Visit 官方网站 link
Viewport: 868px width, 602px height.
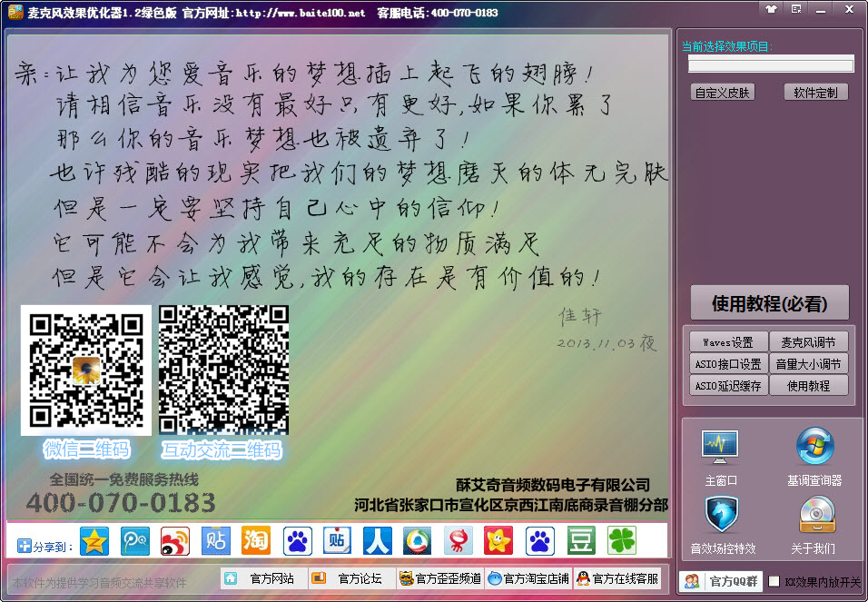264,578
